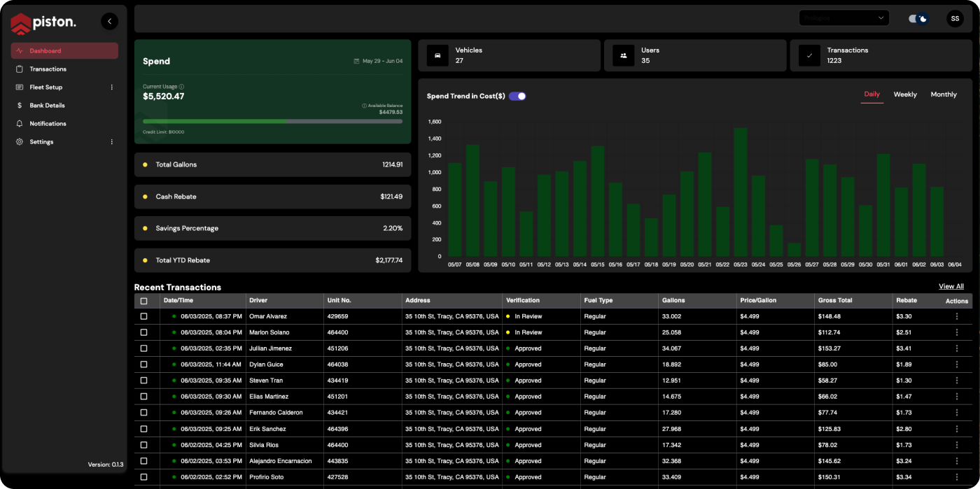Screen dimensions: 980x489
Task: Check the select-all transactions header checkbox
Action: (144, 301)
